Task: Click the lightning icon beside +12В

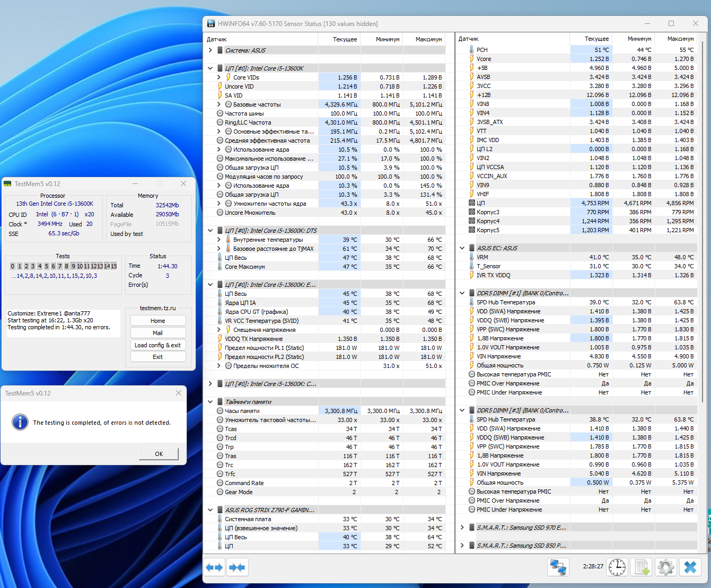Action: click(x=472, y=95)
